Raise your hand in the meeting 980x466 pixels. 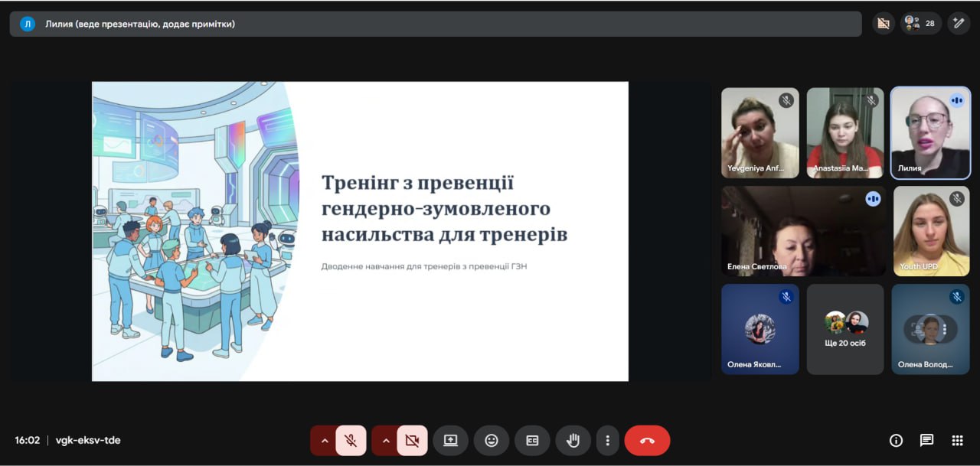pyautogui.click(x=573, y=441)
